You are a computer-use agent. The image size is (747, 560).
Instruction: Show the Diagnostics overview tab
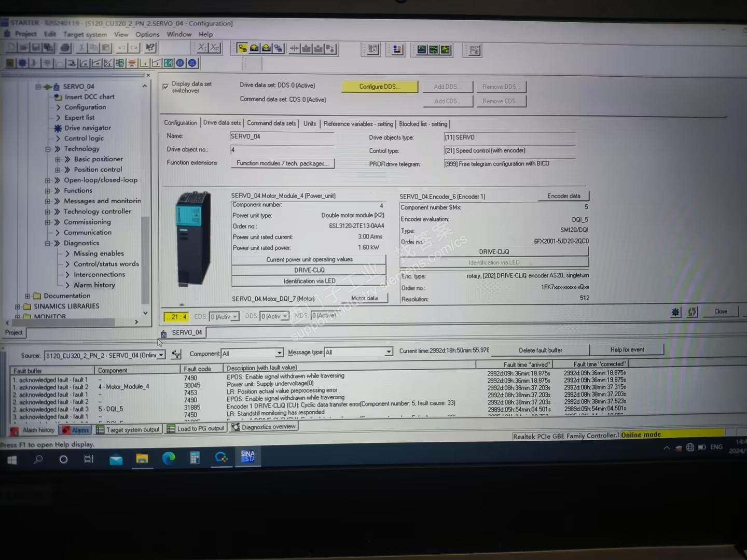click(264, 427)
